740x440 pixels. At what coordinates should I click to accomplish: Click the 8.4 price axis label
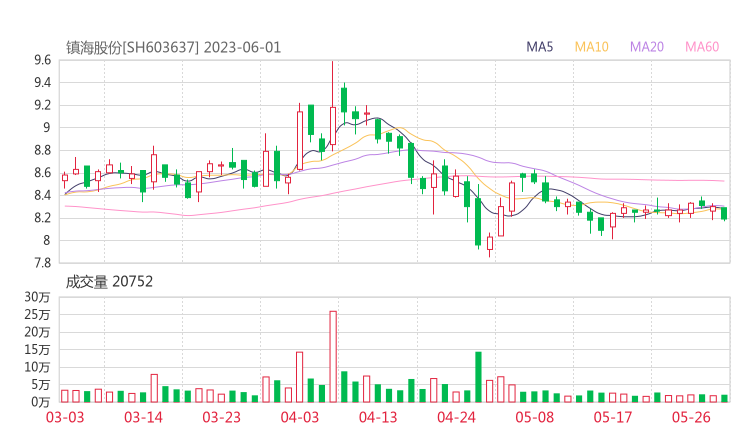pyautogui.click(x=42, y=195)
